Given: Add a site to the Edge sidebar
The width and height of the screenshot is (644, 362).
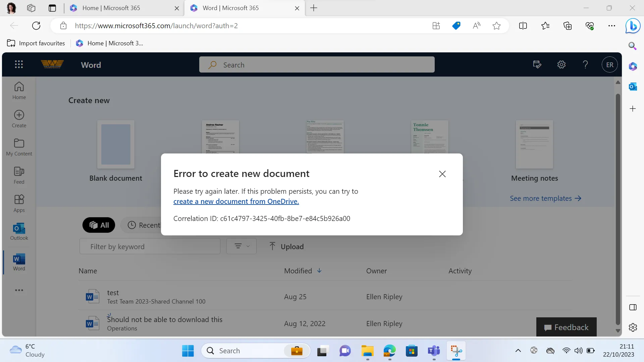Looking at the screenshot, I should (633, 109).
